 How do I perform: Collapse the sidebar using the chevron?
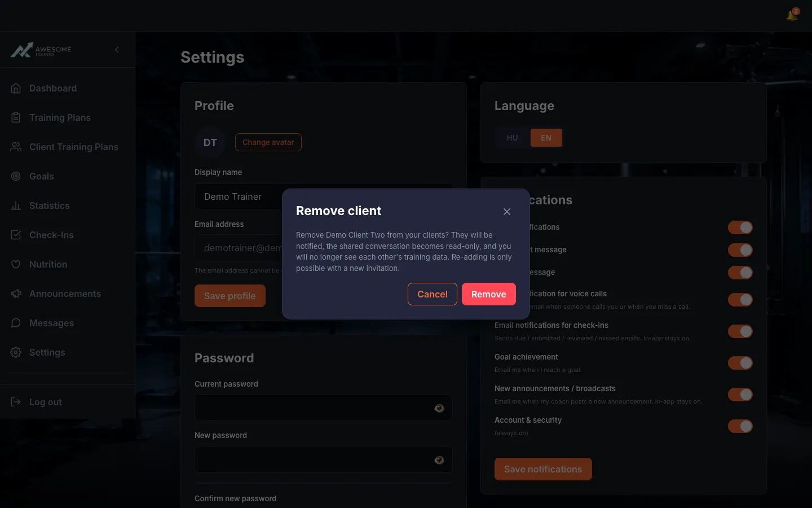click(117, 50)
